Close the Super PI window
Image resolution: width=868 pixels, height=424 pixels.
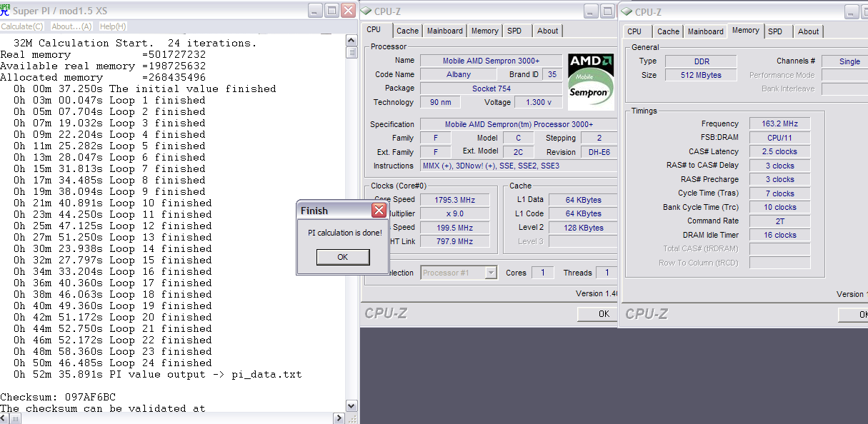tap(348, 11)
